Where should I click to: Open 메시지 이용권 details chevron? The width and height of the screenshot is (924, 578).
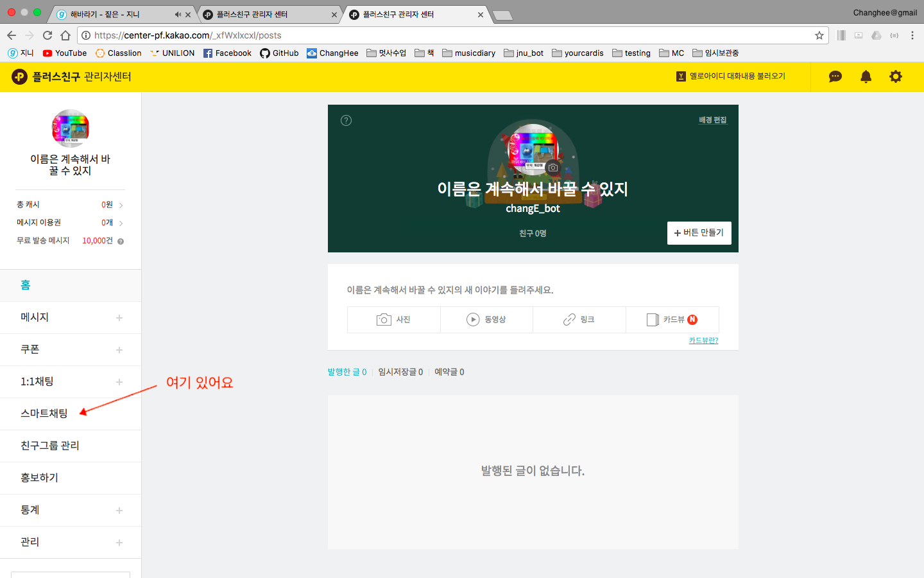point(121,223)
